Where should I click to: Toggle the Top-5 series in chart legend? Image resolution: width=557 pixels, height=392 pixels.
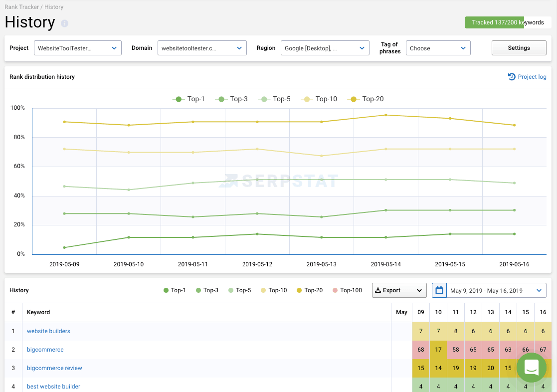[274, 99]
